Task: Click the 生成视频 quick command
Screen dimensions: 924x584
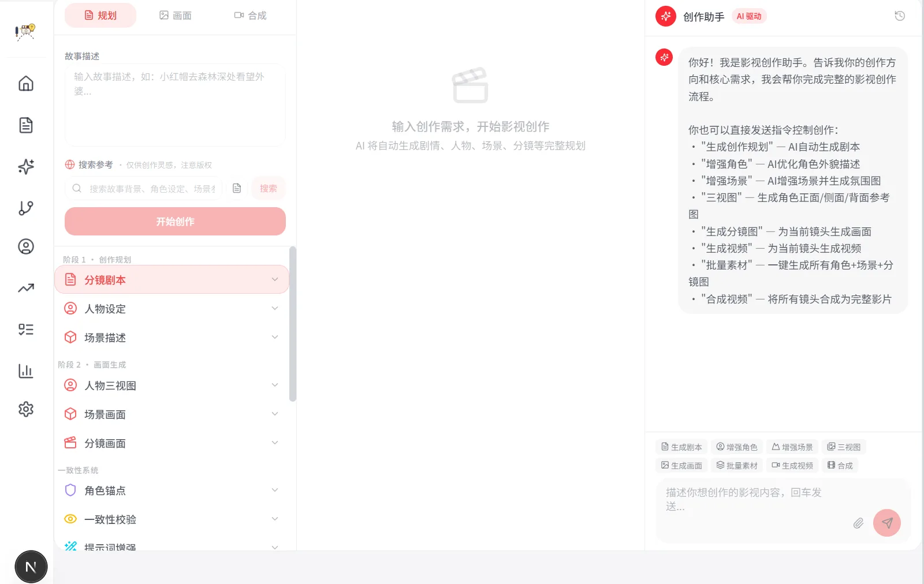Action: [x=792, y=466]
